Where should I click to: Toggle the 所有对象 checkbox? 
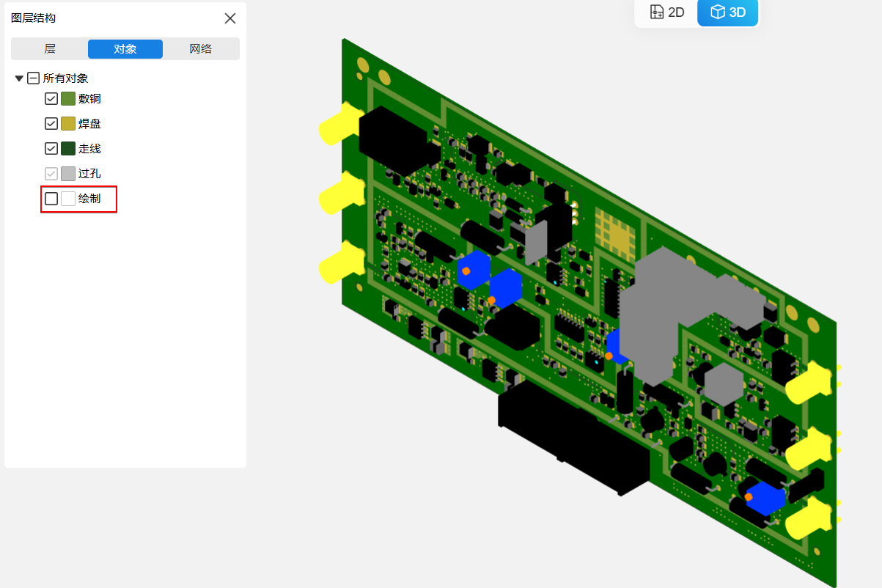click(x=34, y=78)
